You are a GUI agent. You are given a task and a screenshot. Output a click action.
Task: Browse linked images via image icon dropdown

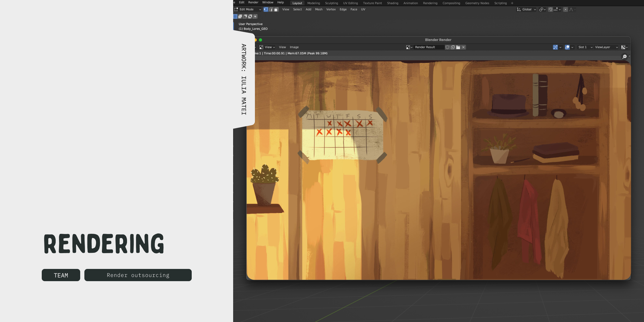tap(409, 47)
